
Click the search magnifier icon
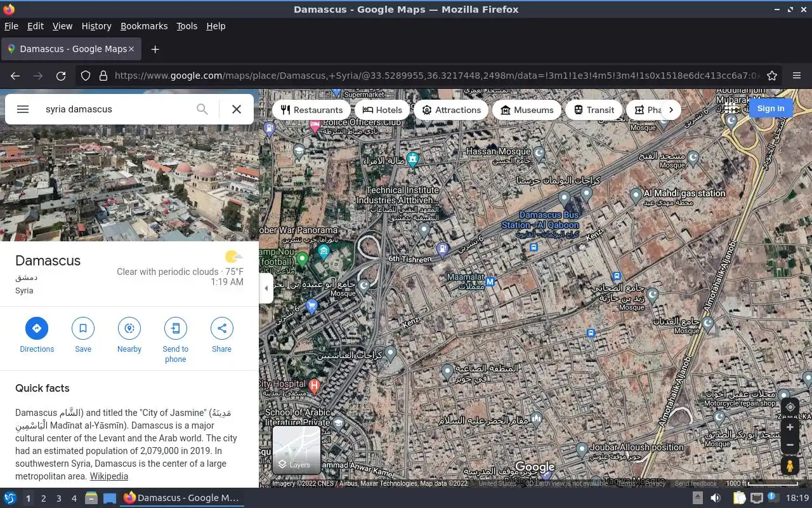[202, 109]
